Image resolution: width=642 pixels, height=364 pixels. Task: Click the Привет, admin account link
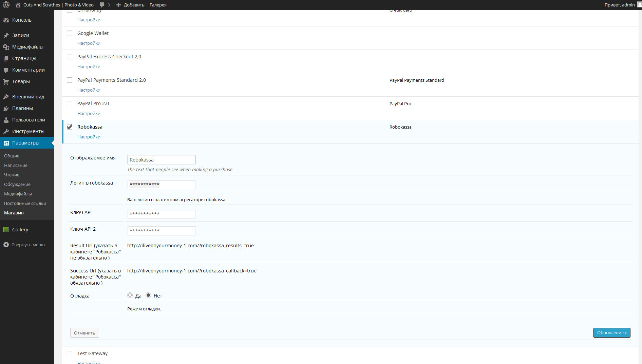(620, 5)
